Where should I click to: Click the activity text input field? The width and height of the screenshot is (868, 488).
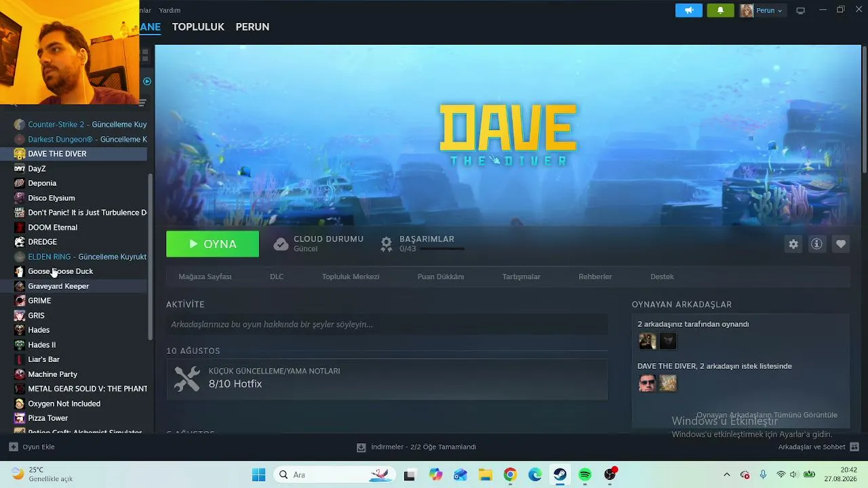tap(387, 325)
